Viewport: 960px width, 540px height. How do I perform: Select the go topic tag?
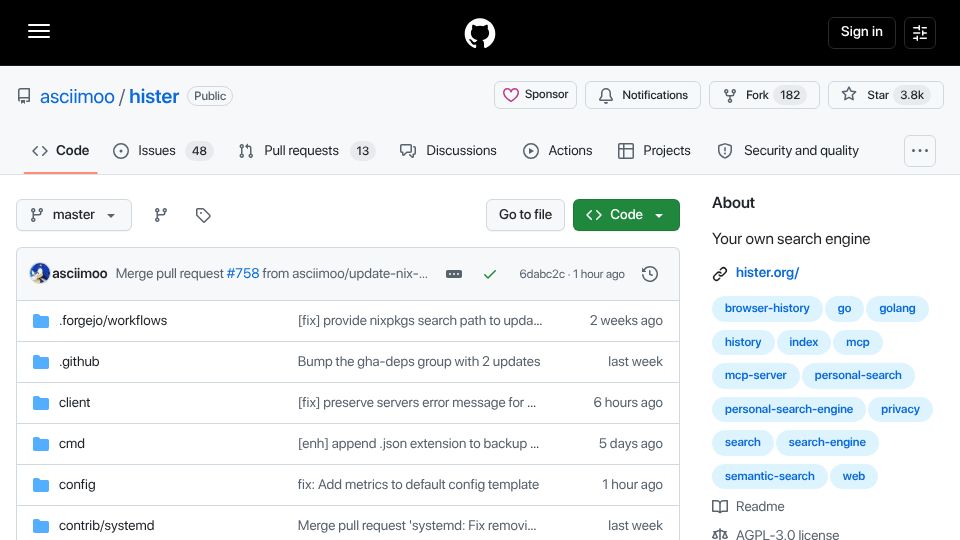pyautogui.click(x=844, y=308)
